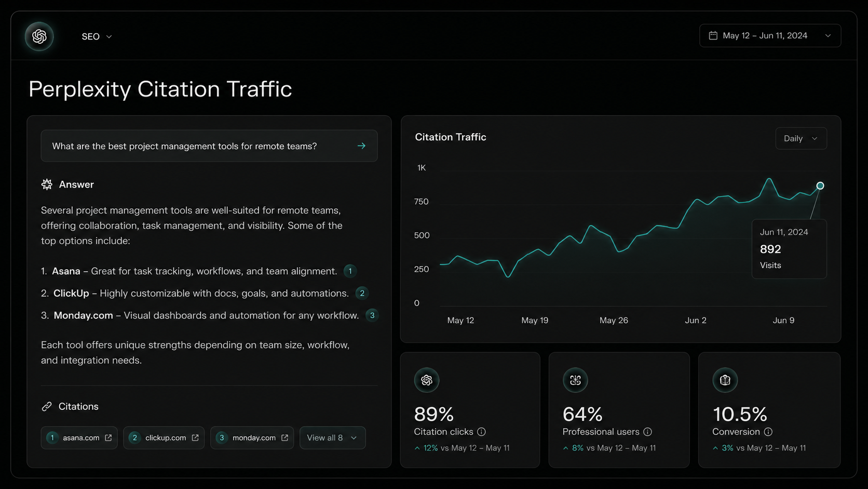Click the Jun 11 data point marker
Viewport: 868px width, 489px height.
(x=820, y=186)
